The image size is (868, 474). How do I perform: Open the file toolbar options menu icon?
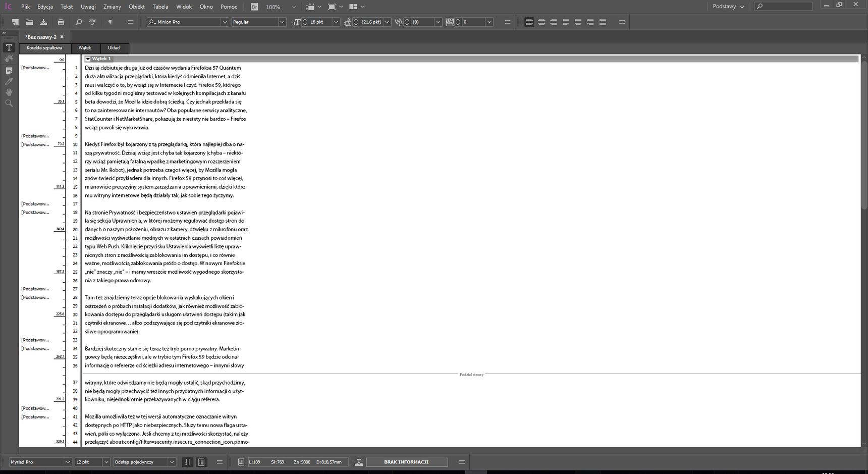130,22
